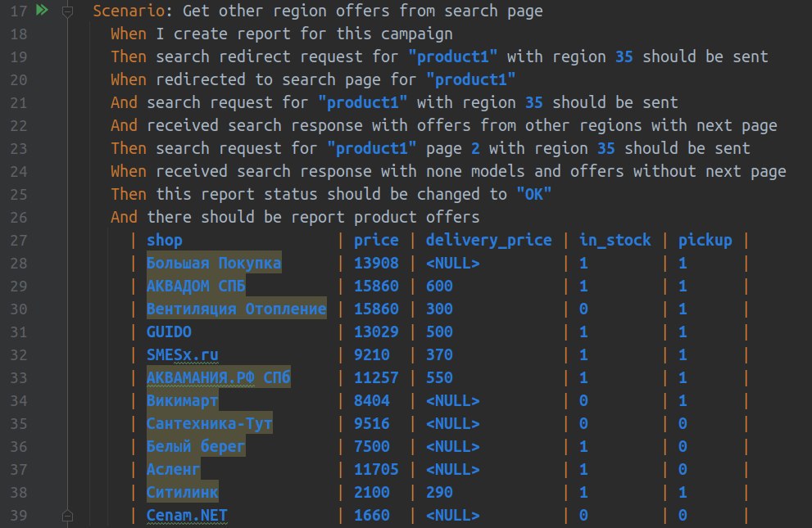Click the fold end marker at line 39

click(68, 516)
